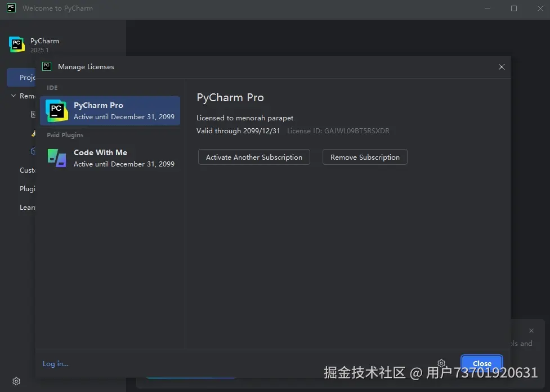Image resolution: width=550 pixels, height=392 pixels.
Task: Open the gear icon at bottom-left of Welcome screen
Action: click(x=16, y=381)
